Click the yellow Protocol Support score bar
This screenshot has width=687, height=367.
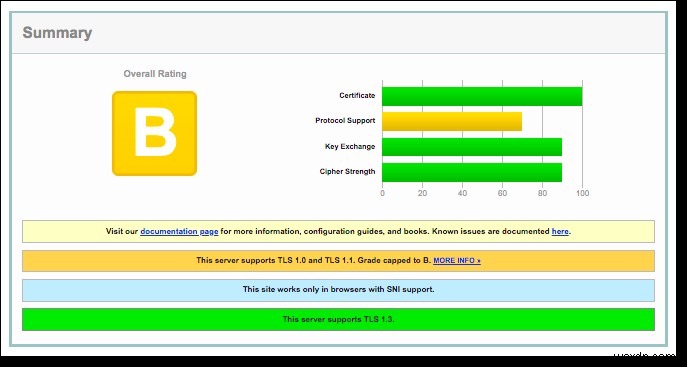(452, 121)
